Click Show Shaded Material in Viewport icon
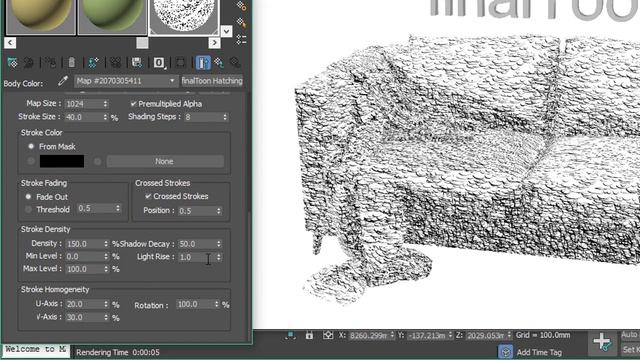This screenshot has width=640, height=360. tap(180, 62)
